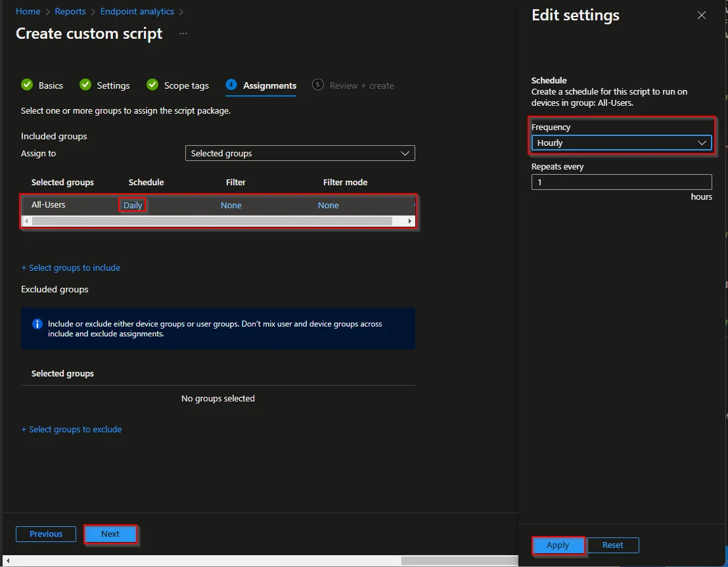728x567 pixels.
Task: Click the Next button
Action: point(110,534)
